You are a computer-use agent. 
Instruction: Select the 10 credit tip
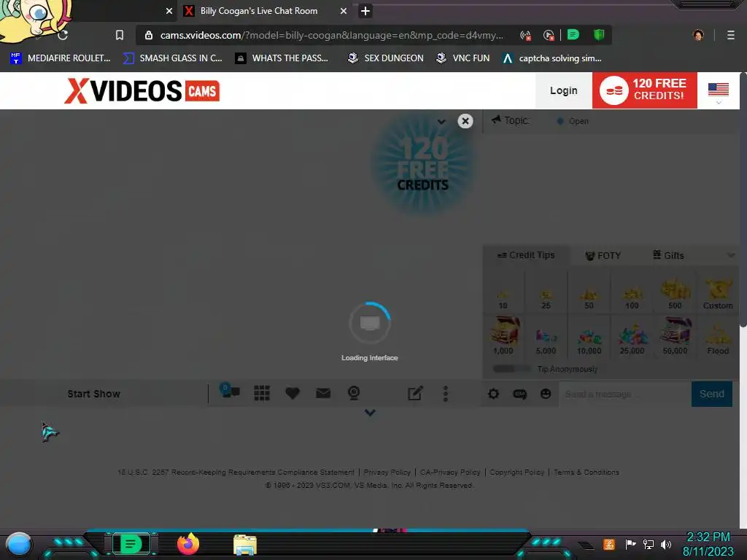pos(503,293)
